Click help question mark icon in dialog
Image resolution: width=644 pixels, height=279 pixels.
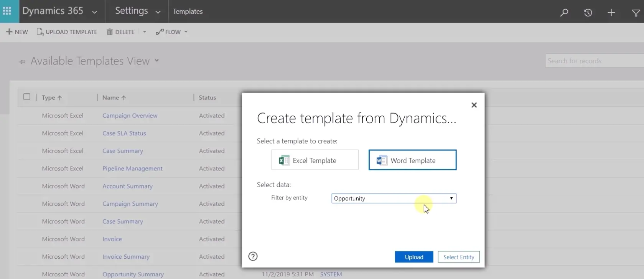(253, 256)
